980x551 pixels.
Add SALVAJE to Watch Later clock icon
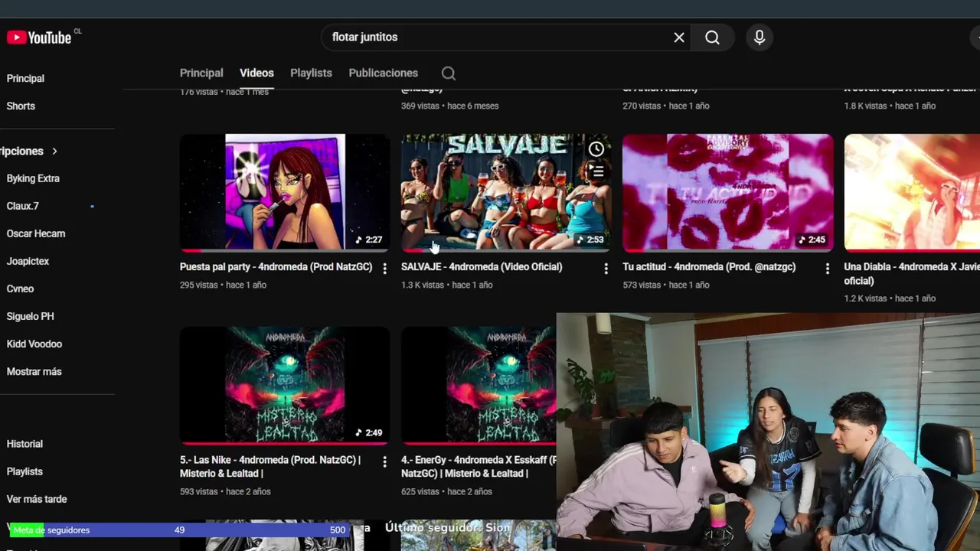(x=596, y=149)
